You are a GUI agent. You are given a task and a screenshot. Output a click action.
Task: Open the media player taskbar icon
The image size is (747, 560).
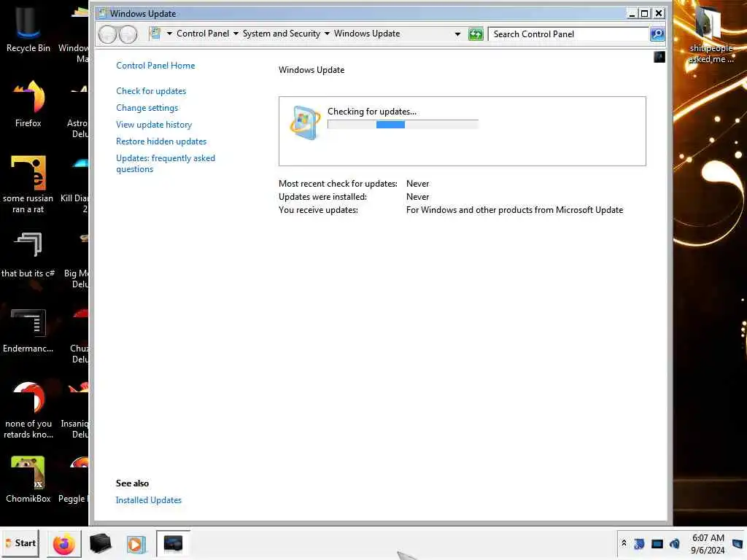point(136,544)
